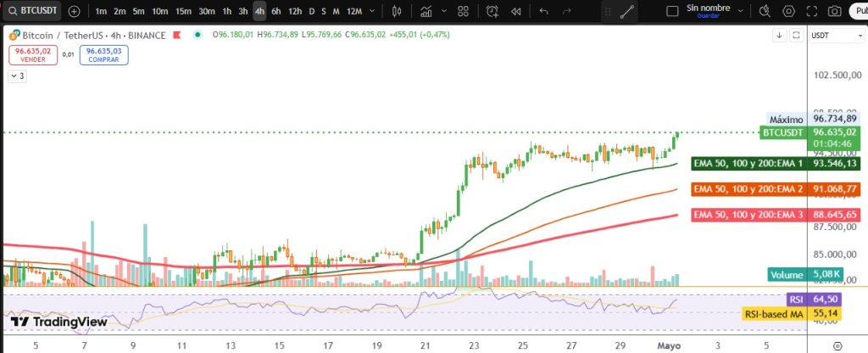Enter fullscreen mode
Viewport: 868px width, 353px height.
812,11
